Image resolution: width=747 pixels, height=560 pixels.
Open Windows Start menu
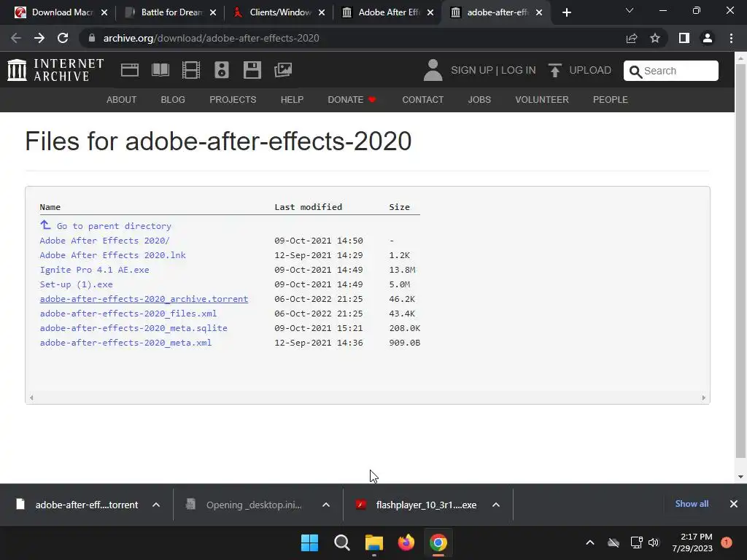[309, 542]
